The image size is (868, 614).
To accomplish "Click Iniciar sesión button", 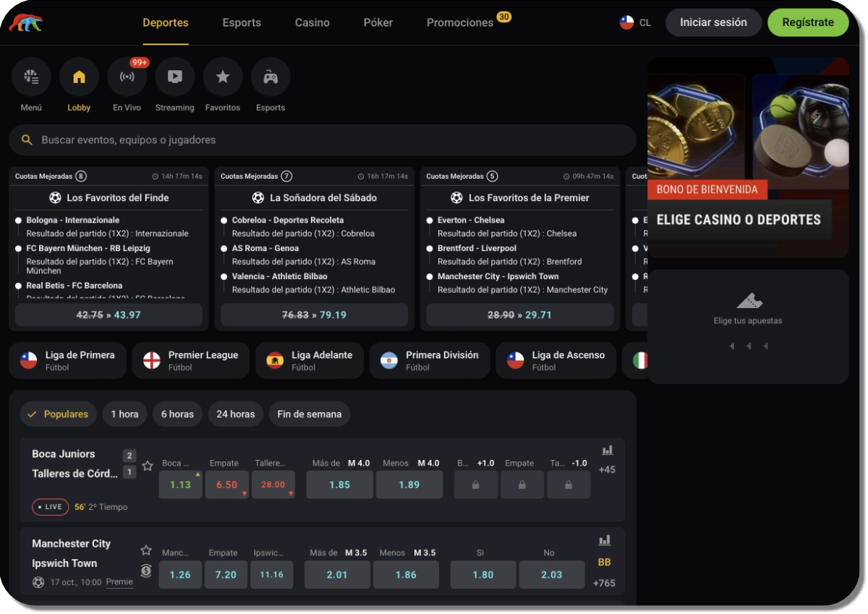I will click(x=713, y=22).
